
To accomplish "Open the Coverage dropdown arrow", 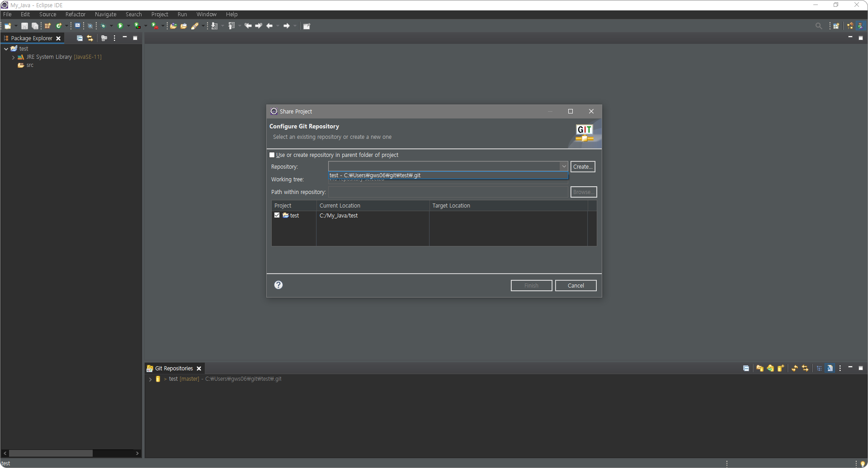I will [x=146, y=26].
